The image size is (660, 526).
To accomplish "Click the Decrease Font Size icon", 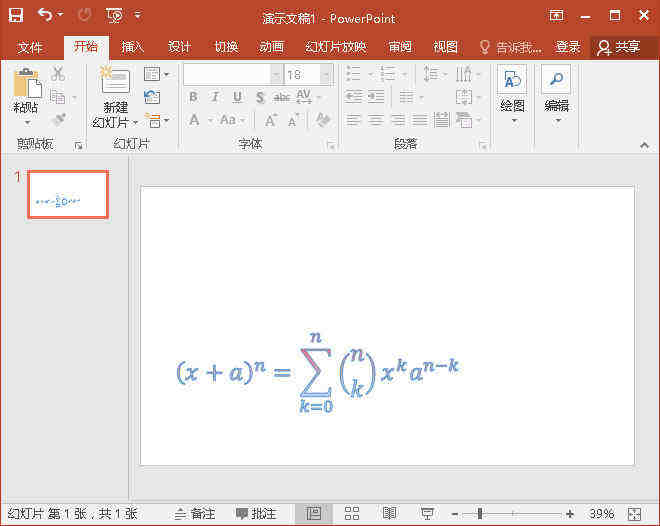I will click(x=294, y=120).
